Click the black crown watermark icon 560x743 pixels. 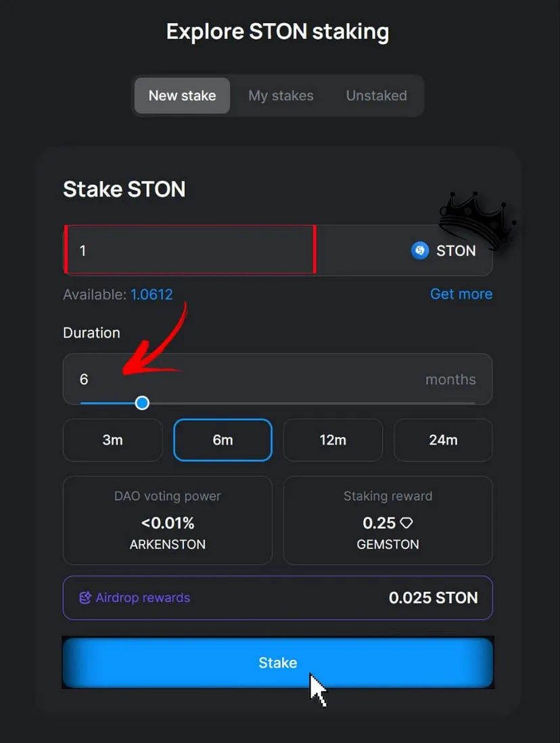click(477, 219)
